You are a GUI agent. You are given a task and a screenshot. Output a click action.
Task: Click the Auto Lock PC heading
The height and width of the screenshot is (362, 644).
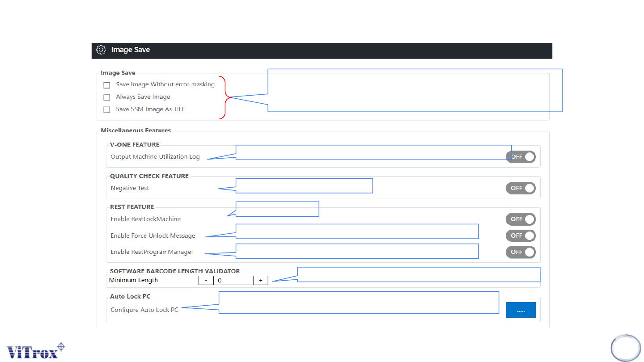point(130,297)
